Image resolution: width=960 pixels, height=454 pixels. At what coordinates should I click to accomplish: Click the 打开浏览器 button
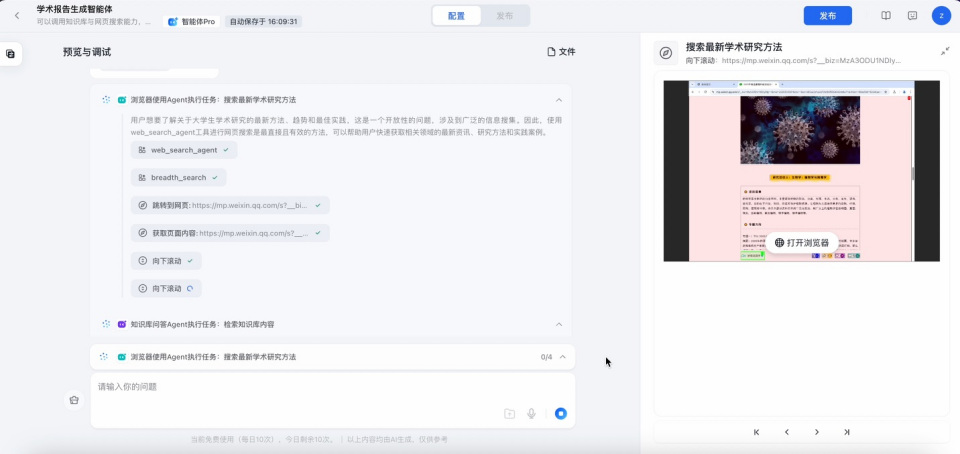802,243
